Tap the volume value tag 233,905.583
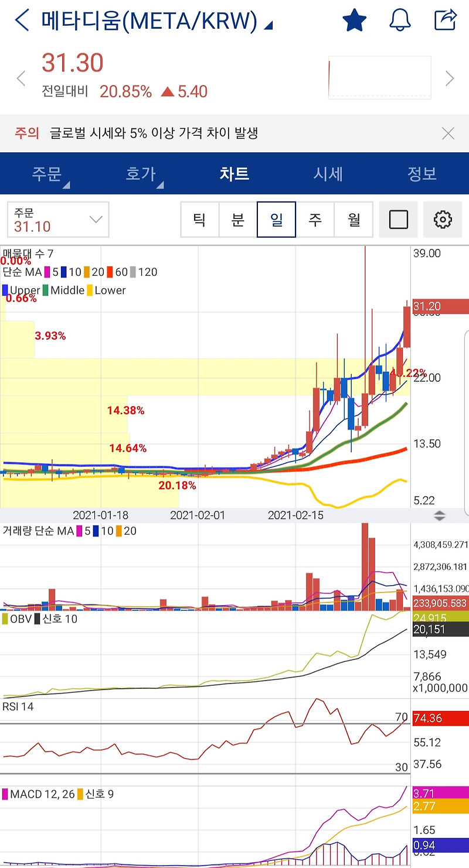 click(x=440, y=603)
